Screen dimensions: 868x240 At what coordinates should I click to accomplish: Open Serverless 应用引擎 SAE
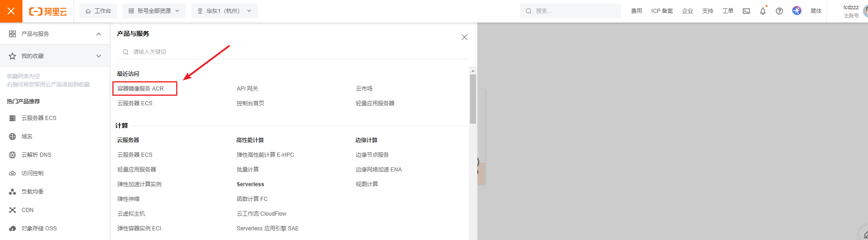[268, 229]
